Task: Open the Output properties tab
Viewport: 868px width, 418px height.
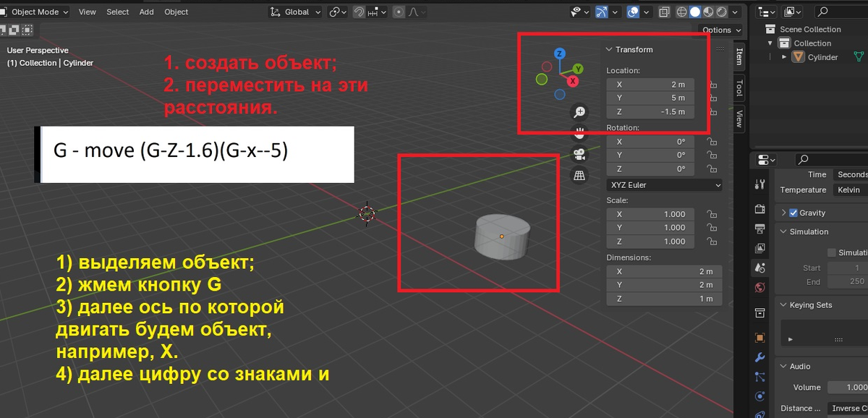Action: click(759, 229)
